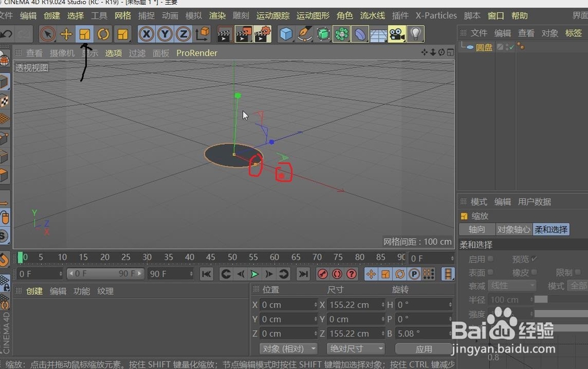588x369 pixels.
Task: Toggle Z axis lock
Action: (x=183, y=35)
